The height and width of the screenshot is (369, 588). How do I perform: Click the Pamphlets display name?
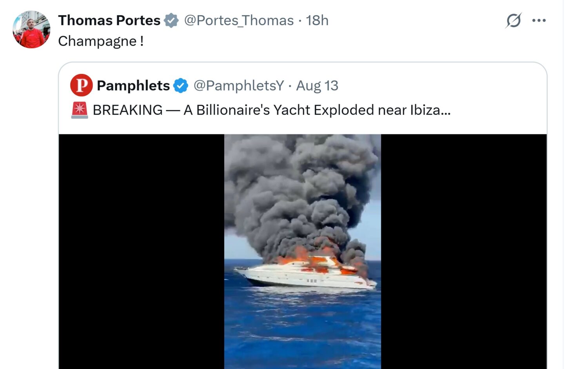coord(133,85)
